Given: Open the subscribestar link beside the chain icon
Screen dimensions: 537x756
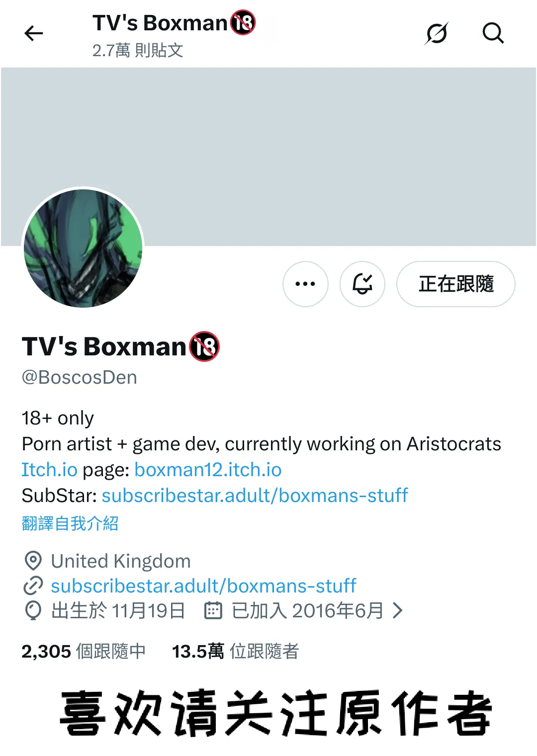Looking at the screenshot, I should (203, 586).
